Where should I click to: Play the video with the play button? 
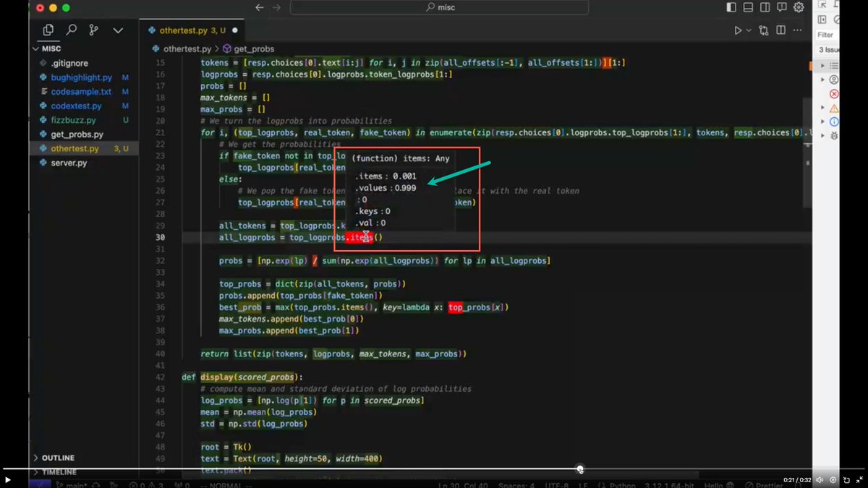pyautogui.click(x=8, y=479)
